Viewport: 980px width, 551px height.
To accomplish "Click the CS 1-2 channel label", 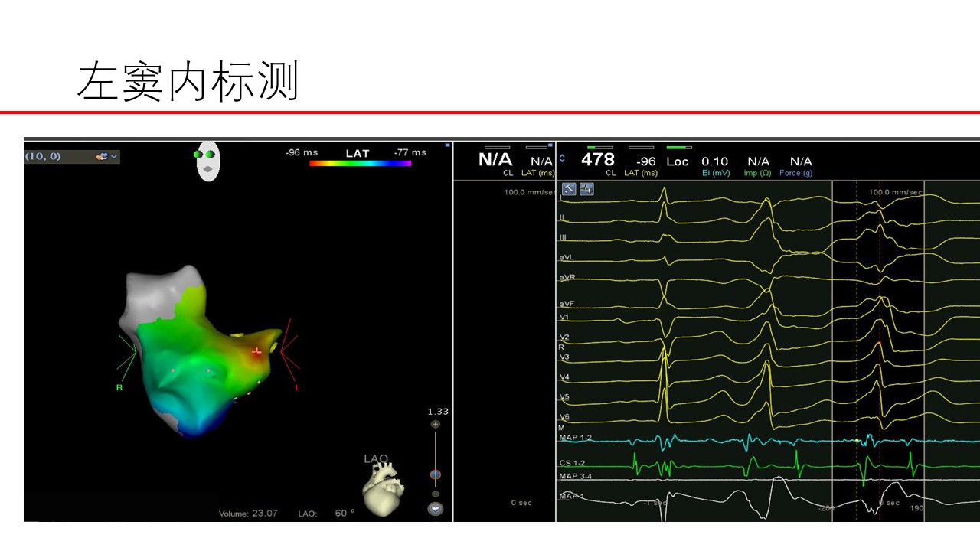I will pos(572,464).
